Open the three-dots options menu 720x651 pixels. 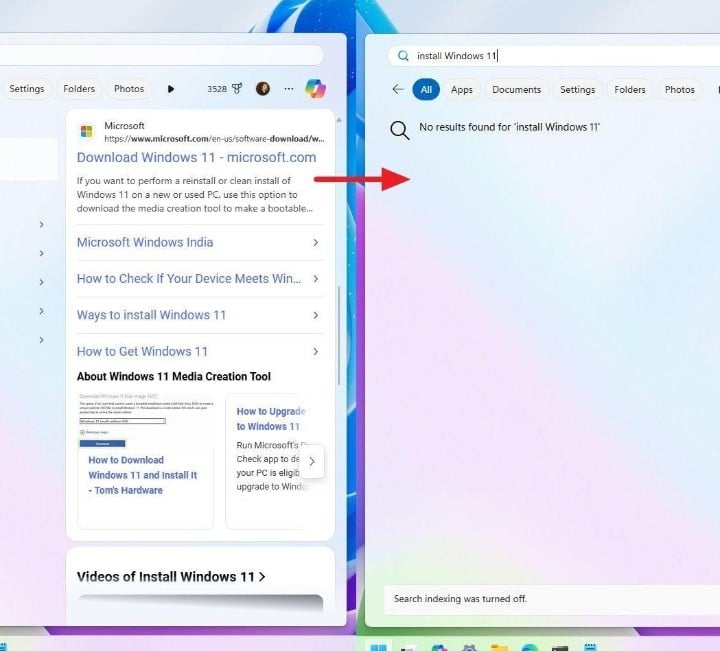289,89
